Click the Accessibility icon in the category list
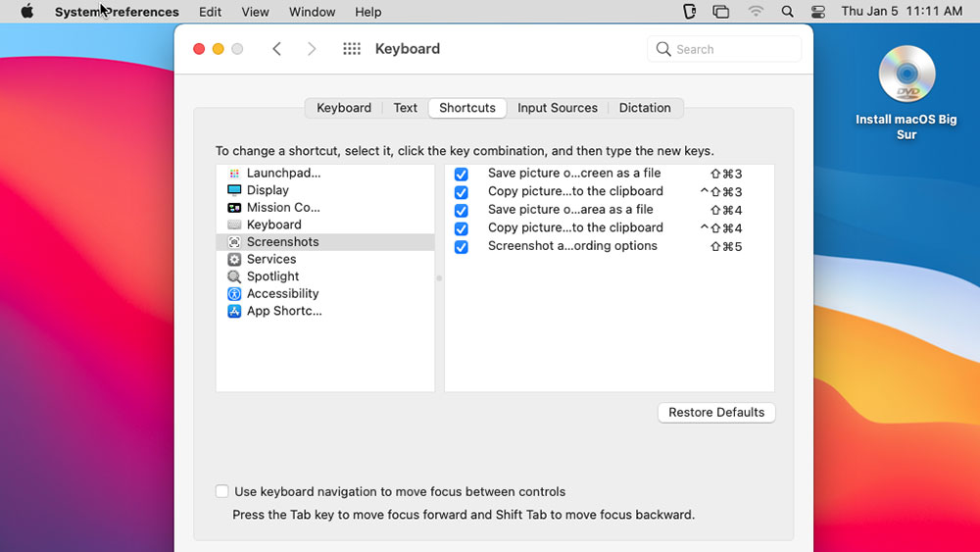Viewport: 980px width, 552px height. (234, 294)
